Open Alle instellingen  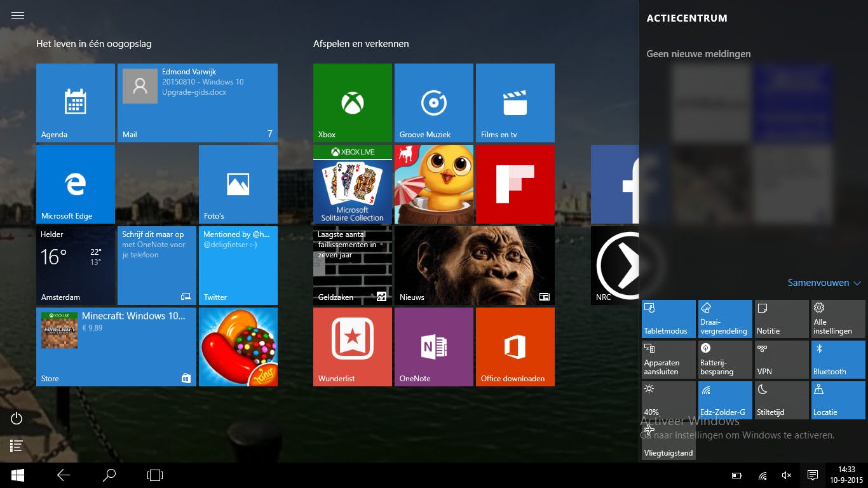(x=838, y=319)
